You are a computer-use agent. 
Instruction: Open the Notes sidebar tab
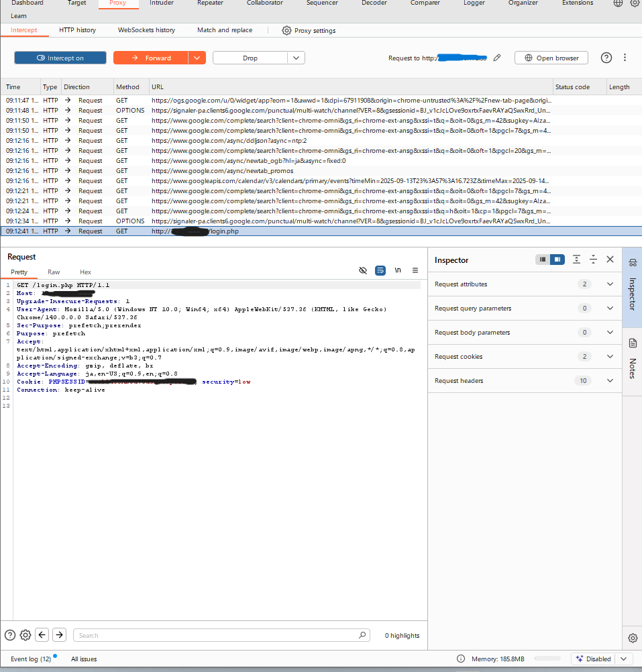click(633, 360)
